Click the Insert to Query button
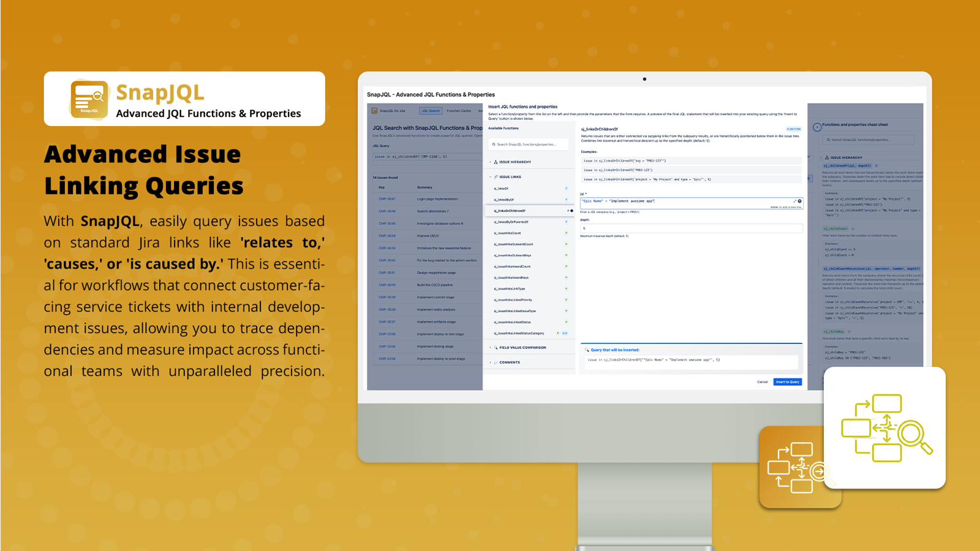This screenshot has height=551, width=980. (788, 381)
